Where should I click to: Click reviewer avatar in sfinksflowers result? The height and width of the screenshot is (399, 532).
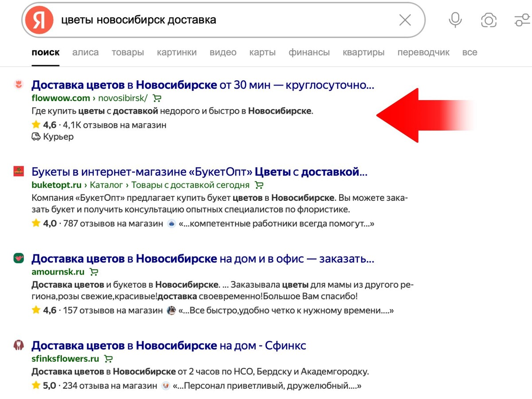pyautogui.click(x=166, y=386)
